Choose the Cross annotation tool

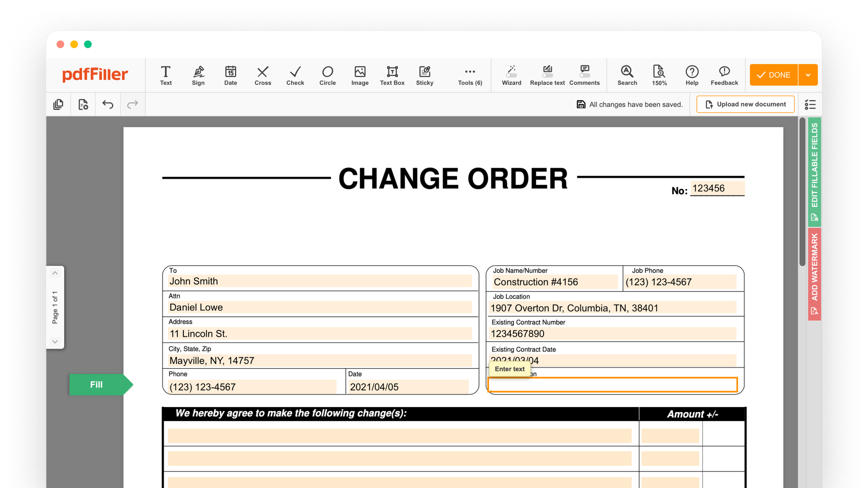262,75
